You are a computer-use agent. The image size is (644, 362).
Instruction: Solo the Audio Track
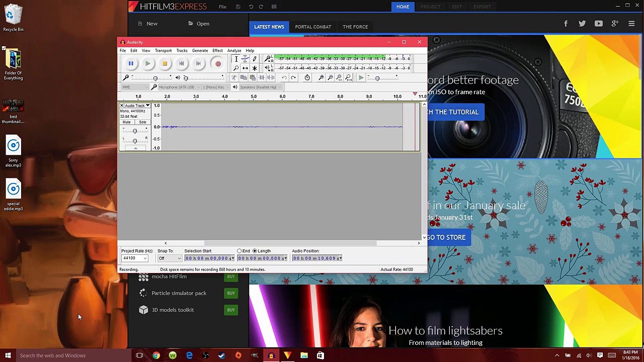pos(142,122)
